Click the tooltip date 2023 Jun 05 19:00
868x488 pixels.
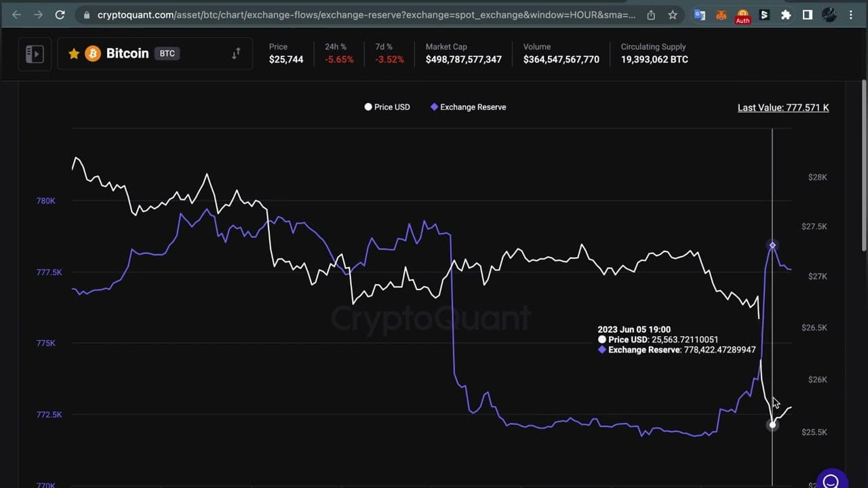[x=634, y=330]
